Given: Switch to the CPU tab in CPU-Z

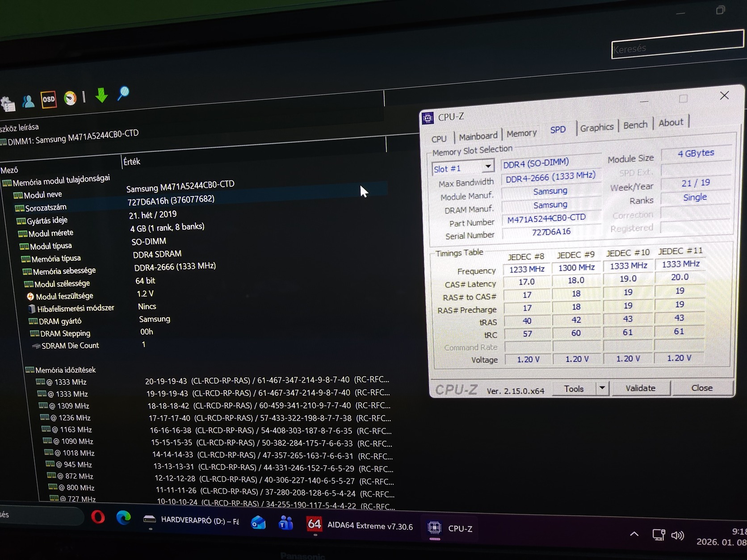Looking at the screenshot, I should click(439, 139).
